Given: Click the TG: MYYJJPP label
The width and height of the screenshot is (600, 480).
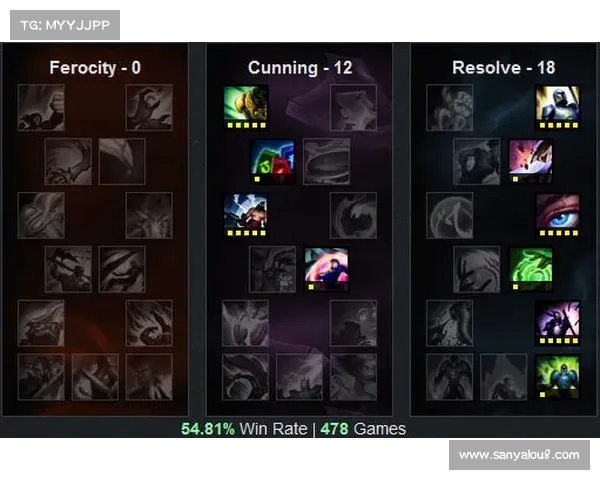Looking at the screenshot, I should coord(65,25).
